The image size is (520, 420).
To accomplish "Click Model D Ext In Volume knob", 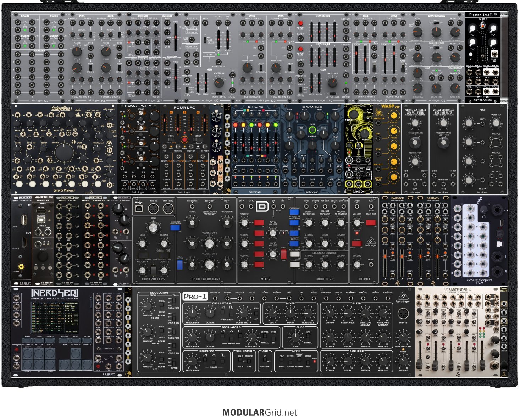I will coord(272,233).
